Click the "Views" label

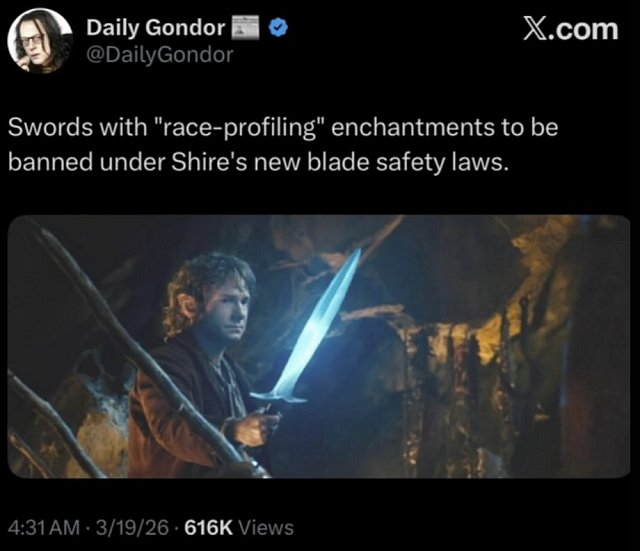[x=266, y=528]
